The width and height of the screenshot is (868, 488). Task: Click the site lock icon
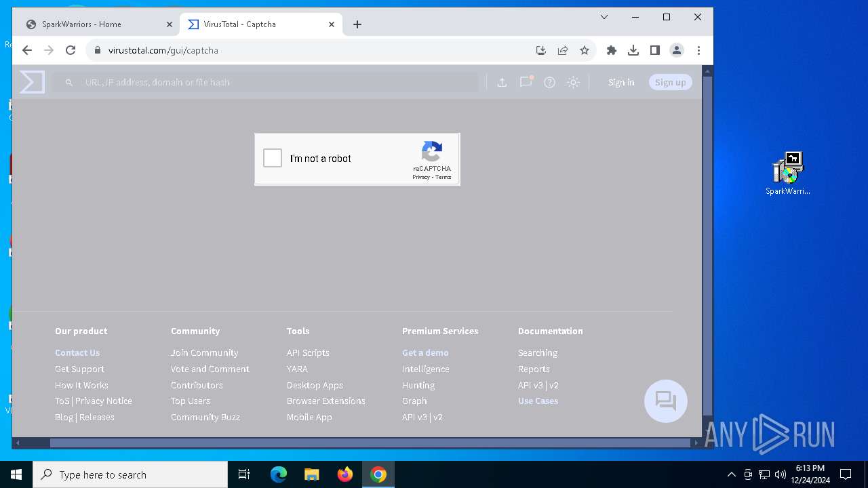pos(98,50)
